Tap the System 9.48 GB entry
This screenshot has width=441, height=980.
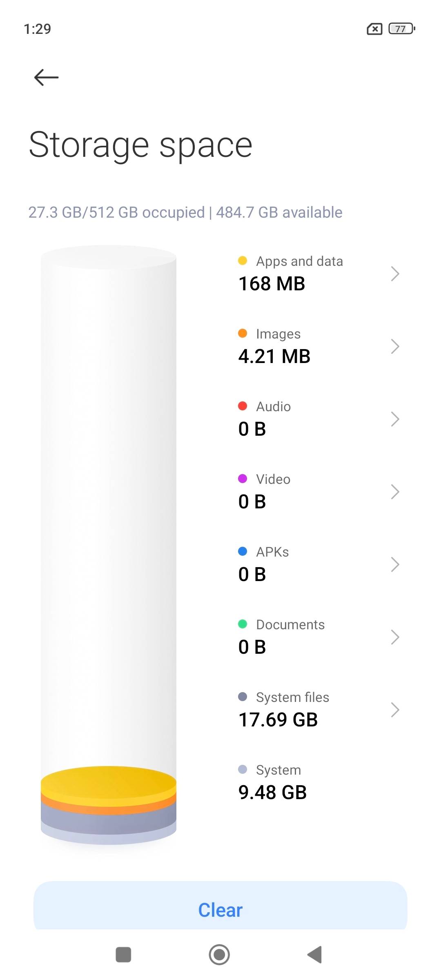coord(318,782)
